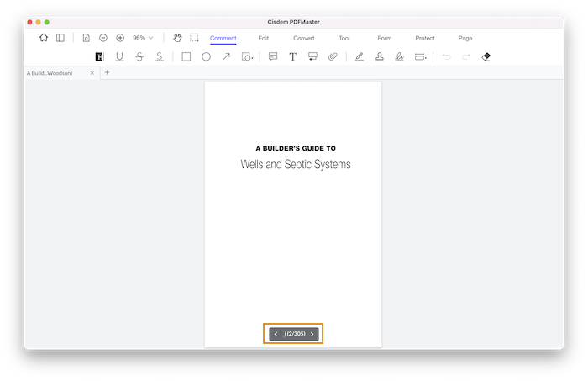Open the more shapes dropdown tool
Viewport: 588px width, 381px height.
(247, 56)
